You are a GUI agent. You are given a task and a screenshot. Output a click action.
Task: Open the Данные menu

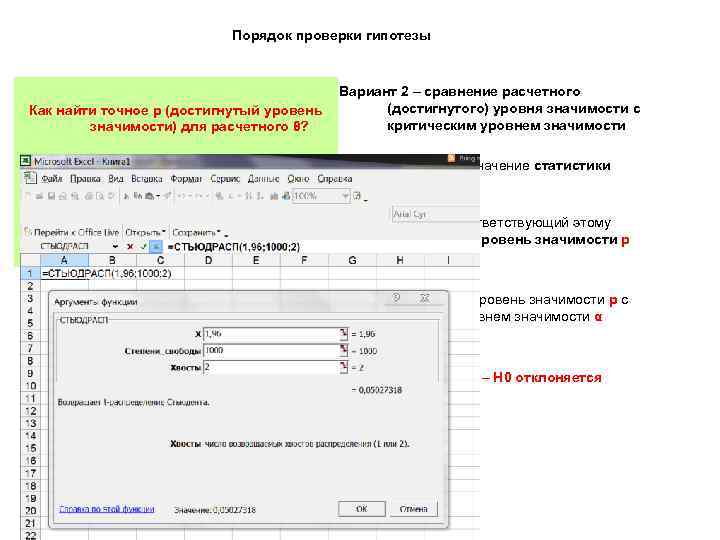click(x=263, y=179)
